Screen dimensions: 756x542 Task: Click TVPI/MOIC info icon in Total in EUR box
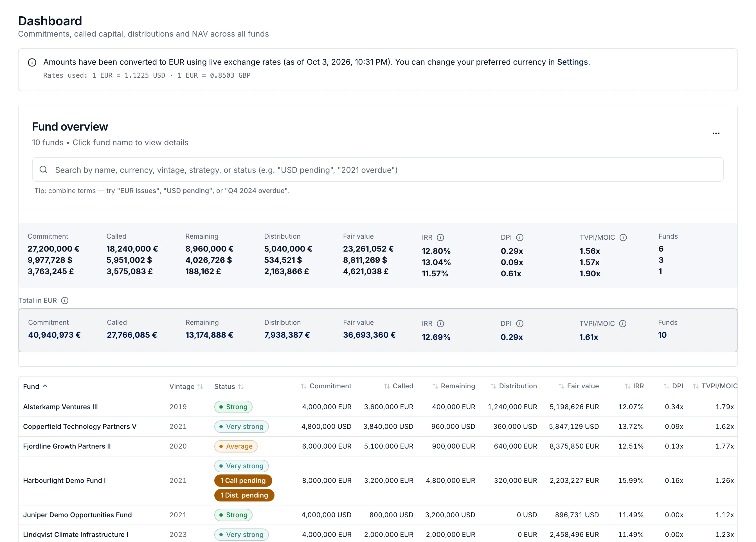[x=623, y=324]
